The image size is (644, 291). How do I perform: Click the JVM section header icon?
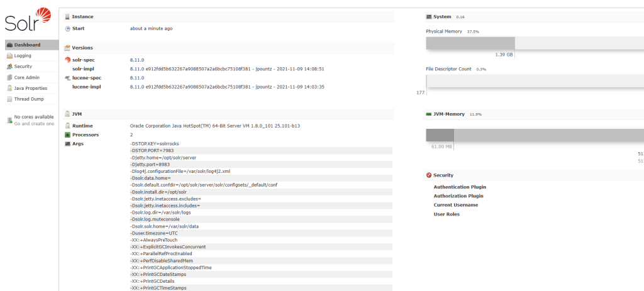pos(67,114)
